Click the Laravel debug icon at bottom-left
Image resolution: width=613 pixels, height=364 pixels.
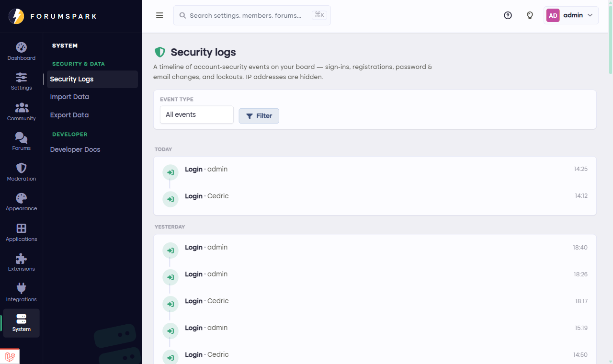pyautogui.click(x=10, y=356)
